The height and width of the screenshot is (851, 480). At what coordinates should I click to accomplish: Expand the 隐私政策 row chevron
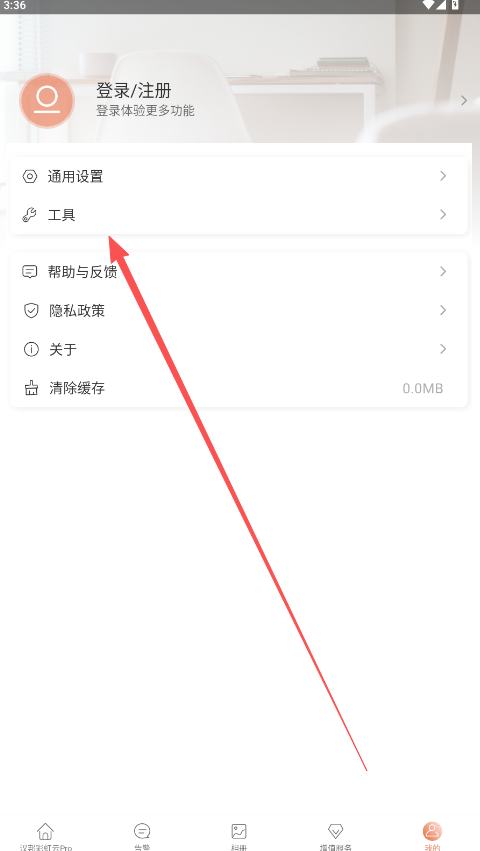(443, 310)
